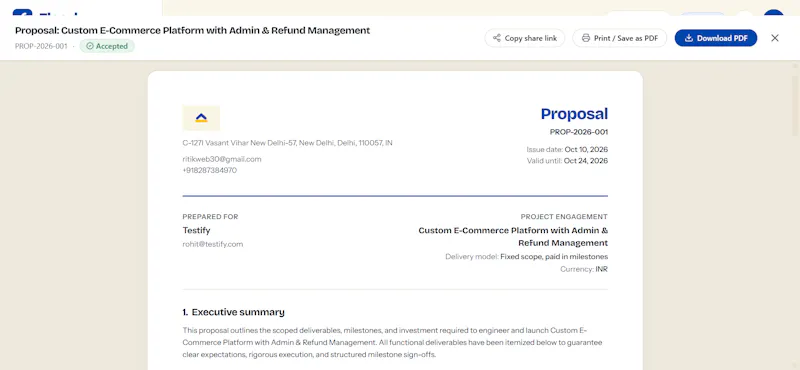Select the phone number +918287384970
The height and width of the screenshot is (370, 800).
coord(210,170)
